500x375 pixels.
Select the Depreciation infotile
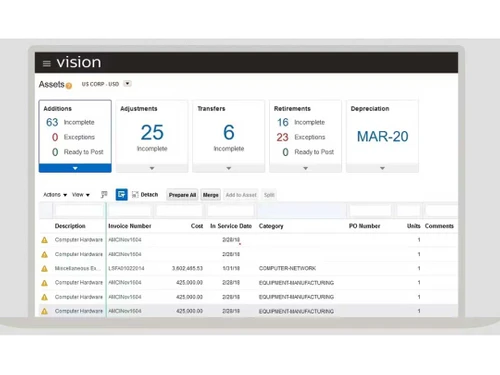382,136
